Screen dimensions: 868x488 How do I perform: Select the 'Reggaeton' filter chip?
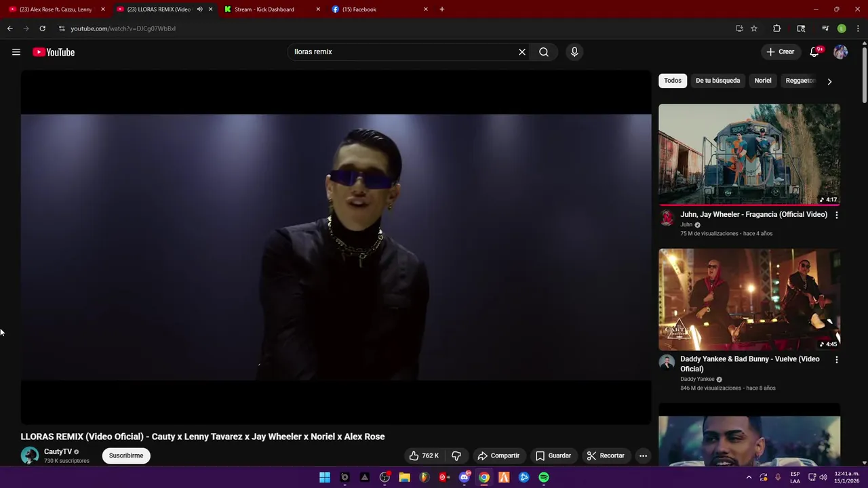tap(800, 81)
